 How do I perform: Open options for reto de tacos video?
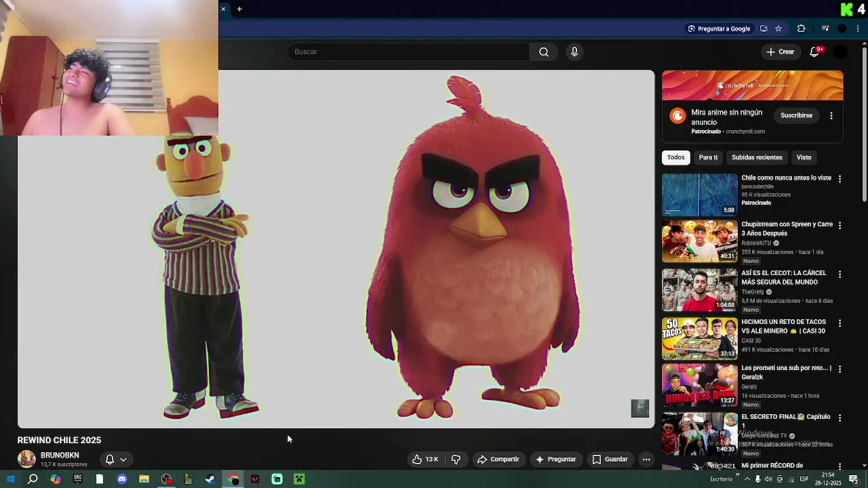840,323
